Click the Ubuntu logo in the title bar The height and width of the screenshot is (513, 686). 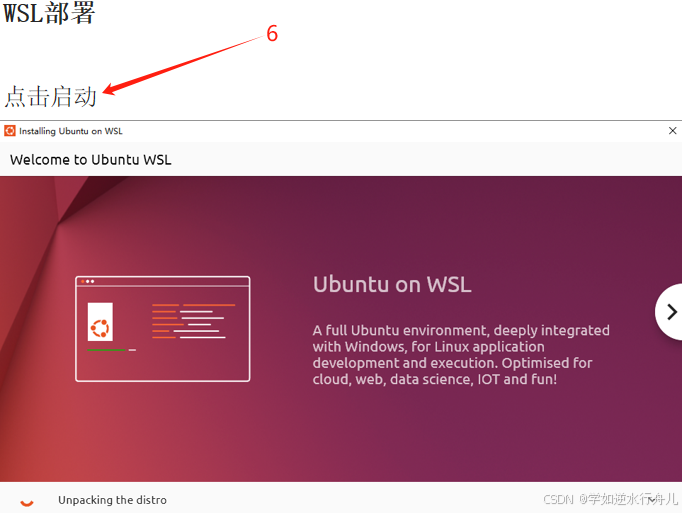click(10, 131)
